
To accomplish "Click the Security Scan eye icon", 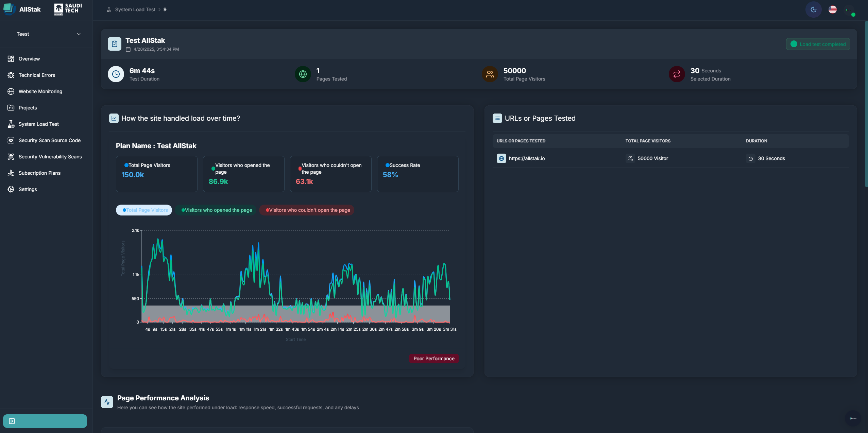I will tap(11, 140).
